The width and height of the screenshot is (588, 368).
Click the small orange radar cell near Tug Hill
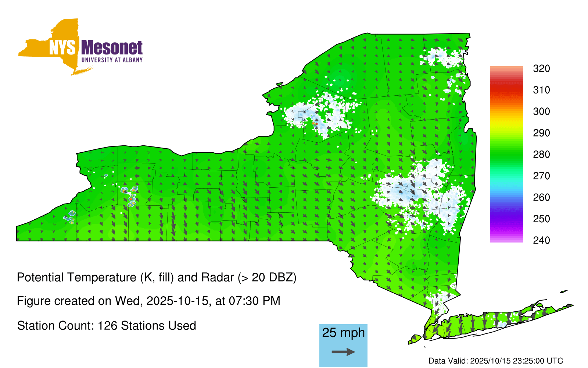(x=315, y=124)
